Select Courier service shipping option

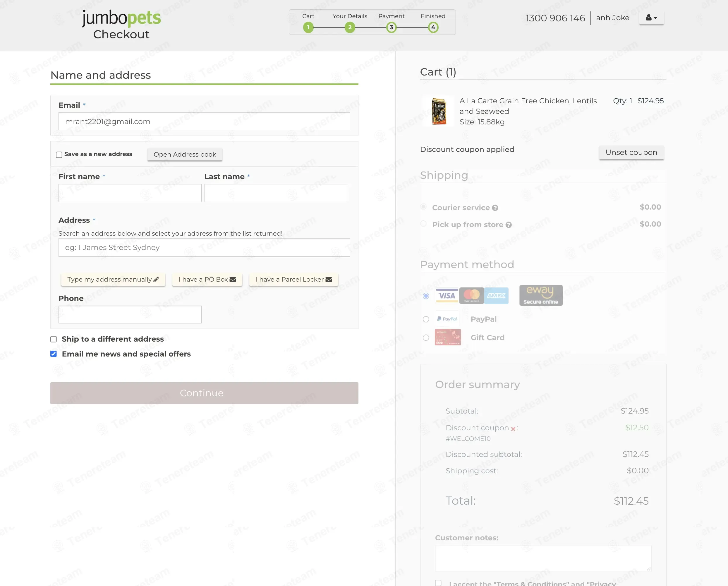[423, 207]
